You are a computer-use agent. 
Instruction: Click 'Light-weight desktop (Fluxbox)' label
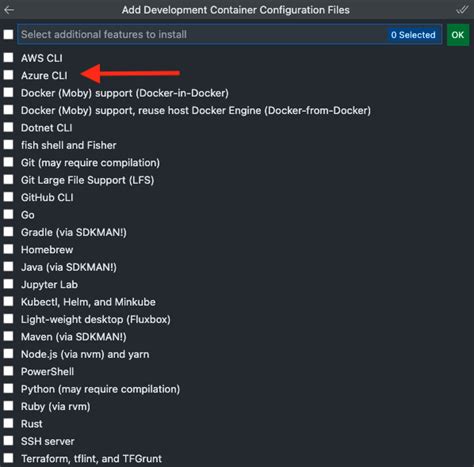pyautogui.click(x=96, y=319)
